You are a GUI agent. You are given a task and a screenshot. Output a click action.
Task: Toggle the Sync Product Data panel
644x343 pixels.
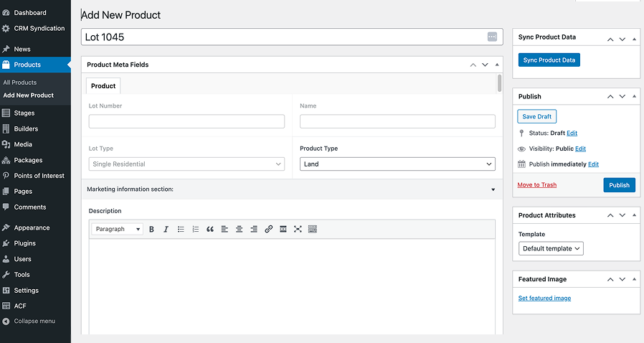coord(634,39)
